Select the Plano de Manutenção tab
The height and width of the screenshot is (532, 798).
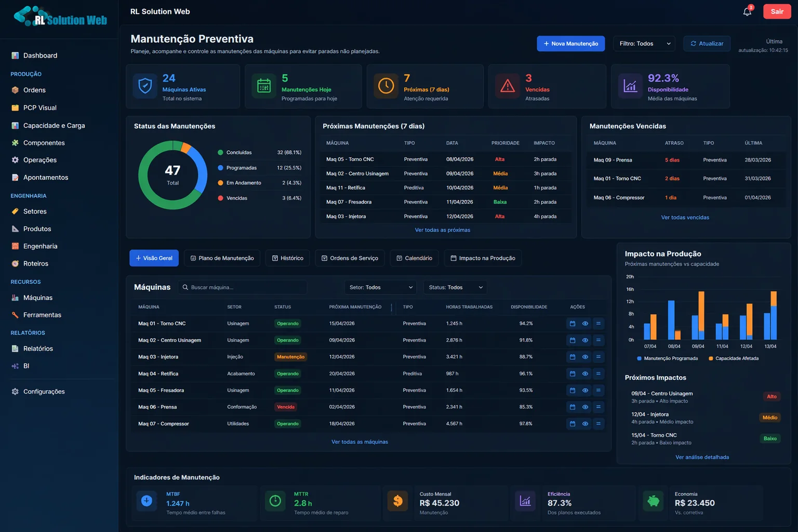pyautogui.click(x=222, y=258)
